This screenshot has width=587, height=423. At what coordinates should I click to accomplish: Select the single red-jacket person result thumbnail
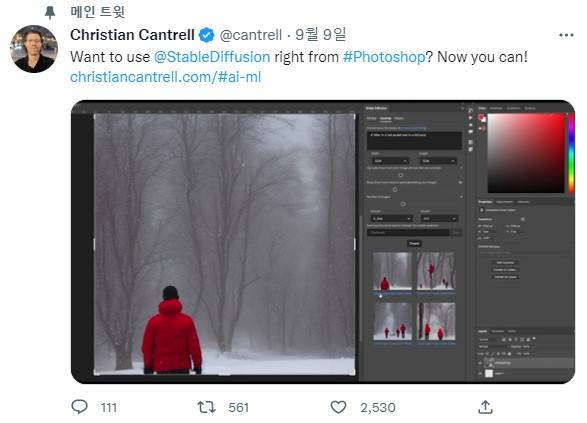[392, 271]
